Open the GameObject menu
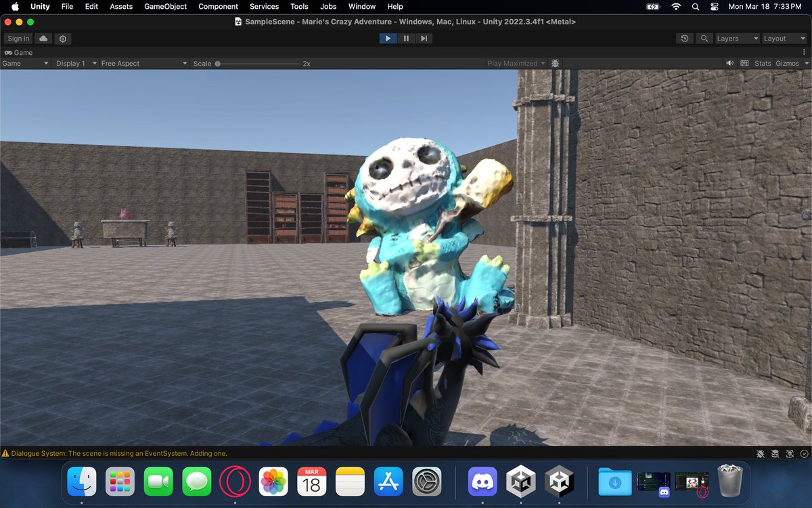The height and width of the screenshot is (508, 812). pos(166,6)
